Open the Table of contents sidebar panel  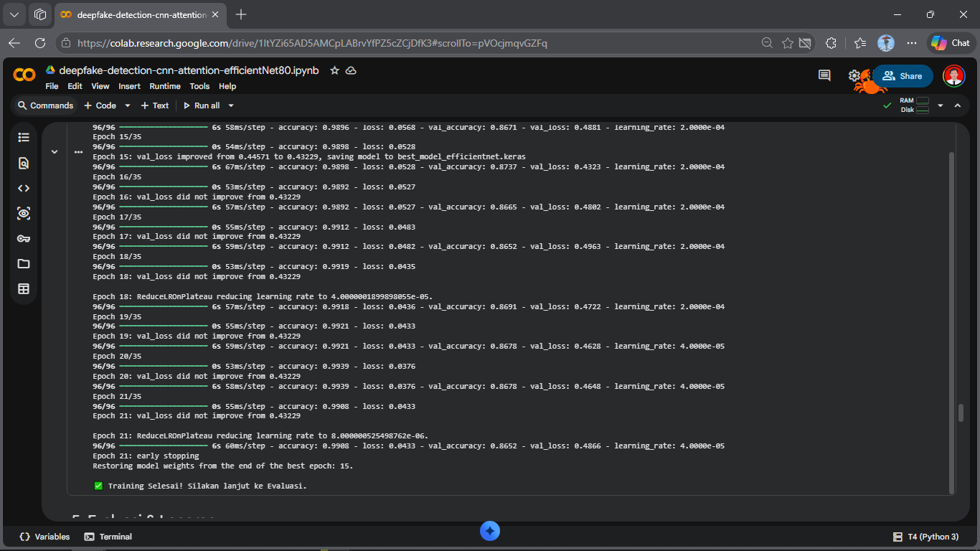pyautogui.click(x=24, y=137)
